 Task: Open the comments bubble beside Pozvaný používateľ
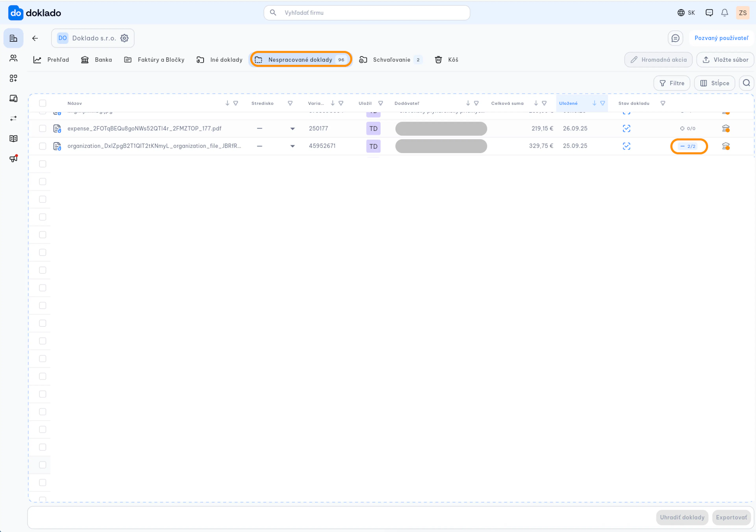click(675, 38)
